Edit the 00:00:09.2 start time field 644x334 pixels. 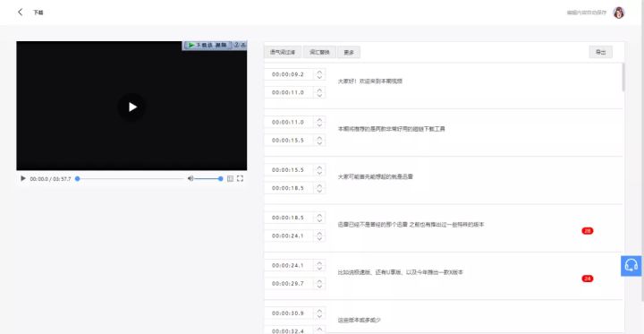tap(289, 74)
